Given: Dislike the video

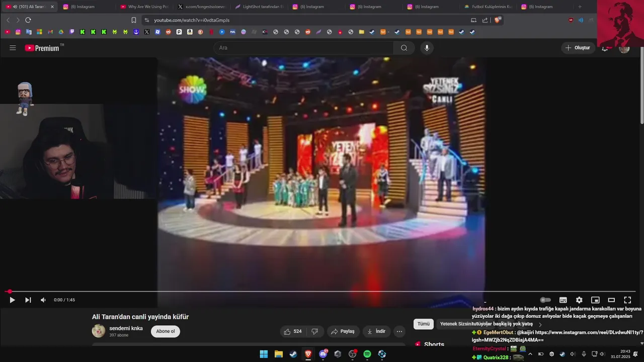Looking at the screenshot, I should click(x=314, y=331).
